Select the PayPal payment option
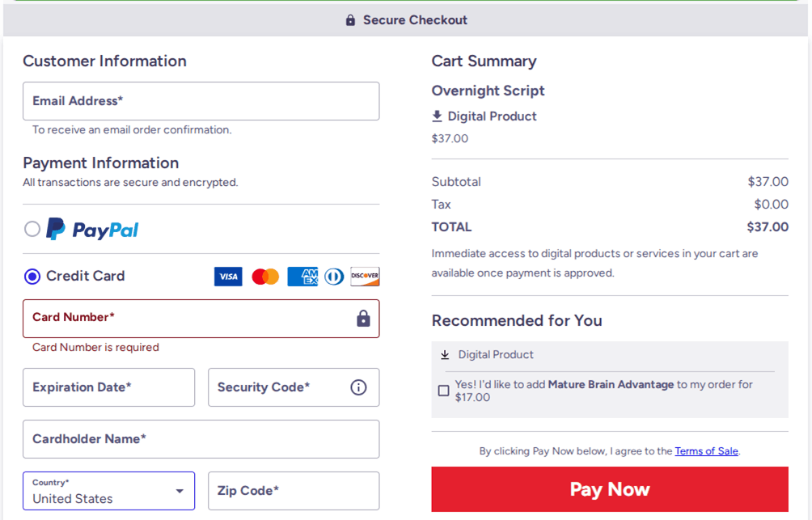This screenshot has width=812, height=520. tap(32, 229)
